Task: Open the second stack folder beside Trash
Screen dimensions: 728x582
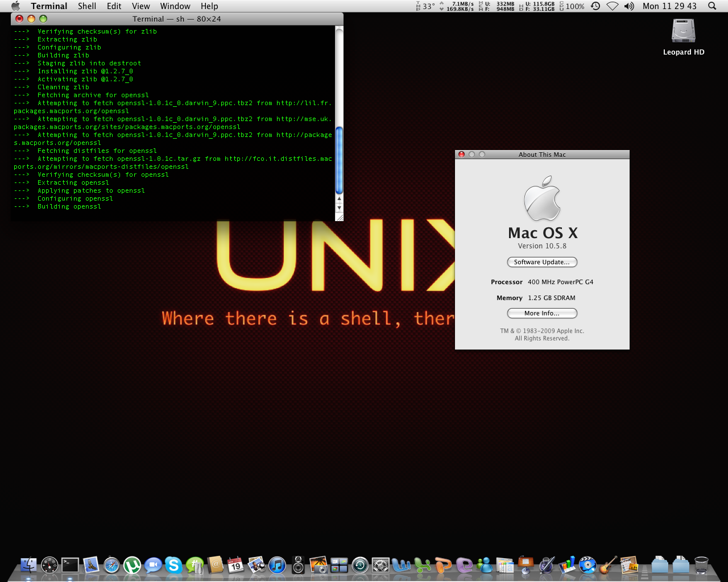Action: click(x=681, y=565)
